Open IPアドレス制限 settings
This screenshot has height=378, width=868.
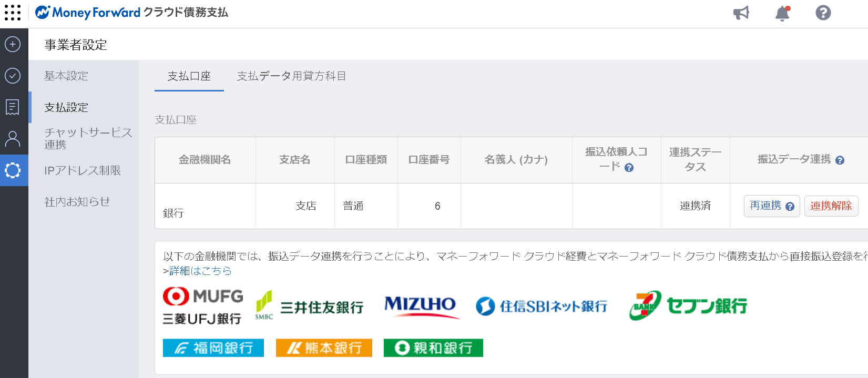[x=83, y=170]
